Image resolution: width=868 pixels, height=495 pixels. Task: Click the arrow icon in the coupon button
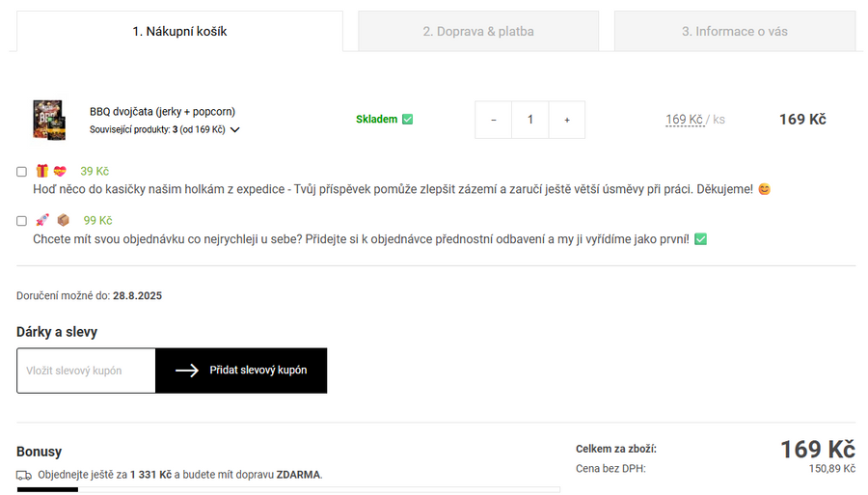(187, 371)
